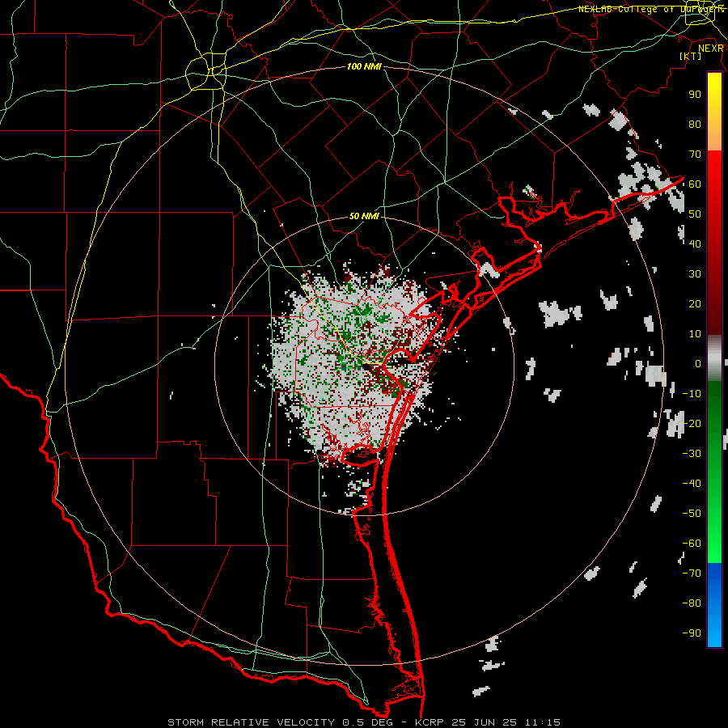Click the positive "20" value on velocity scale
This screenshot has width=728, height=728.
pyautogui.click(x=695, y=304)
